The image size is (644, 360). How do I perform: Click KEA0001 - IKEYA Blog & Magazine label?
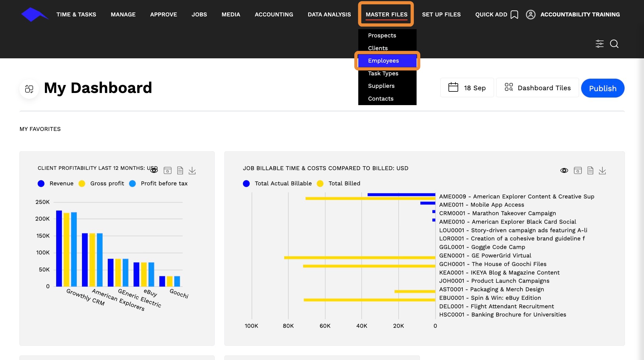[499, 273]
